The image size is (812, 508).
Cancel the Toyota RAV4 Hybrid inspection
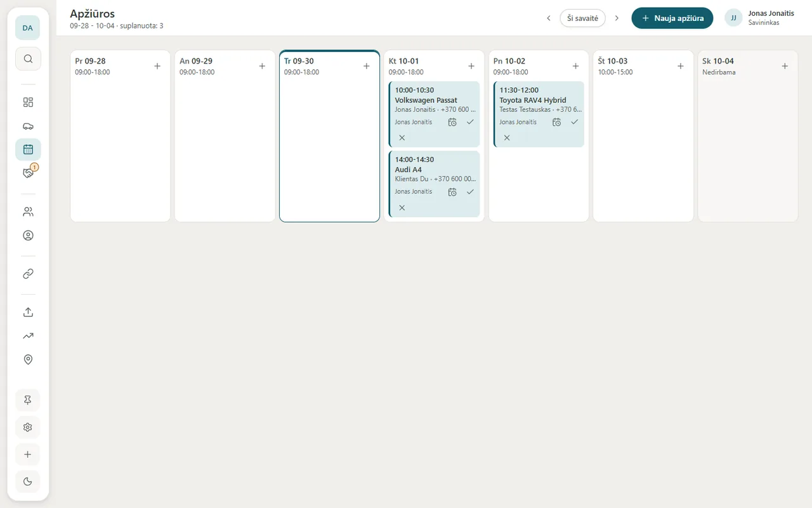pos(507,138)
